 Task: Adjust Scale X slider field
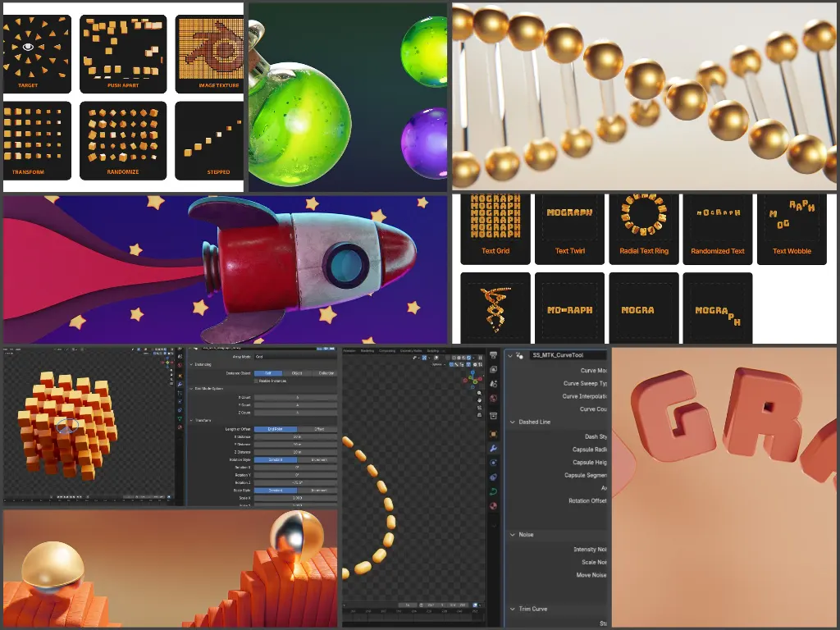coord(295,498)
